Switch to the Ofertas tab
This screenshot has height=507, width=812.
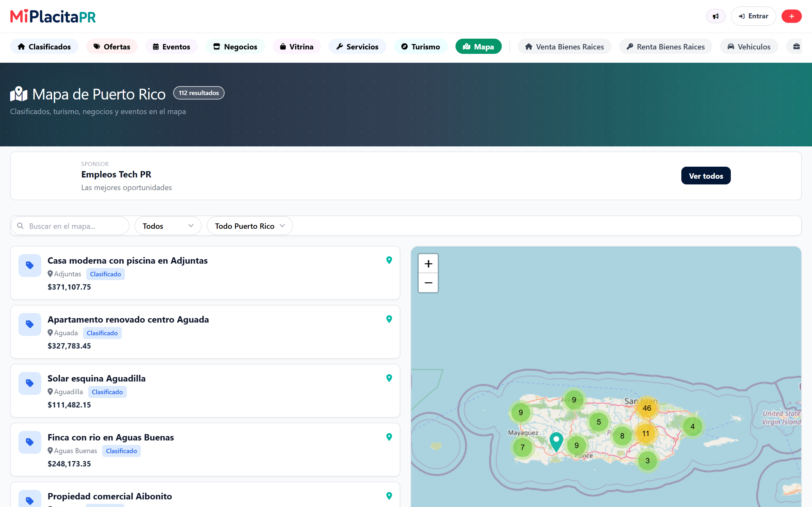click(x=112, y=47)
